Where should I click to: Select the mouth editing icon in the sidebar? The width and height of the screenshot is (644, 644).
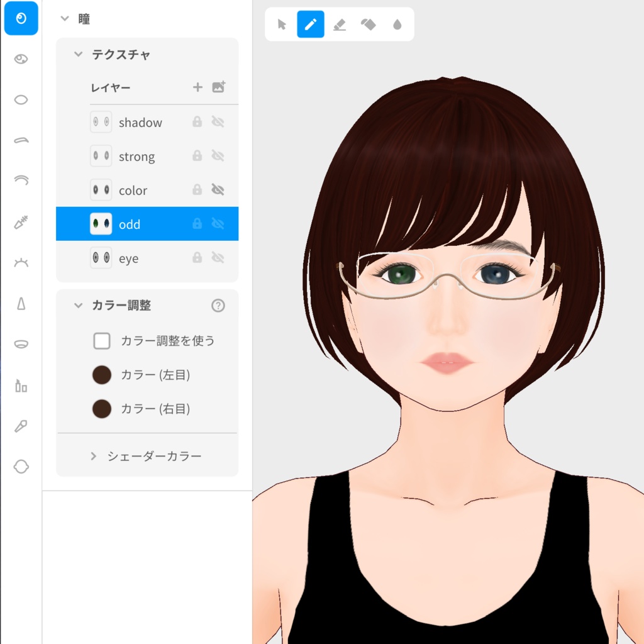coord(21,343)
